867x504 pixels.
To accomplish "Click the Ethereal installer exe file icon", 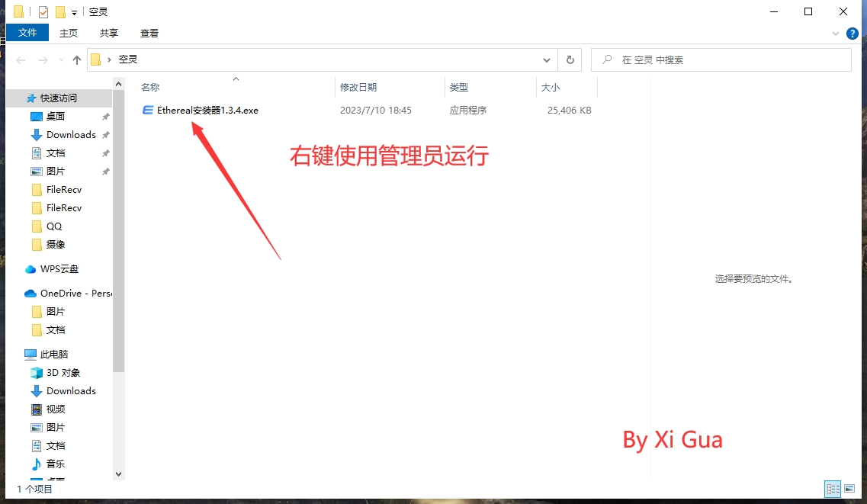I will point(148,111).
